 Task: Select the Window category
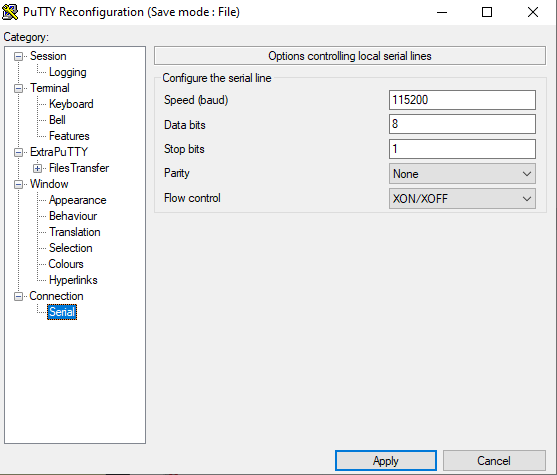point(49,184)
